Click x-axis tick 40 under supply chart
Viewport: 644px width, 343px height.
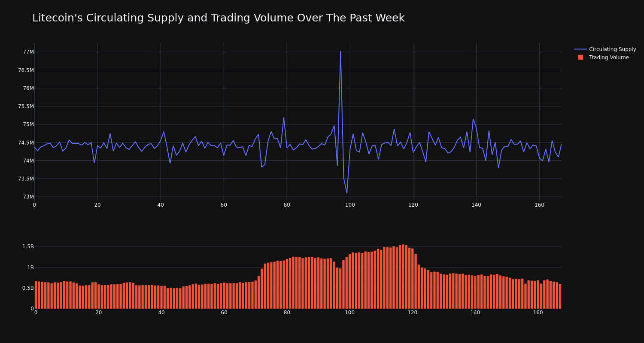pos(161,205)
